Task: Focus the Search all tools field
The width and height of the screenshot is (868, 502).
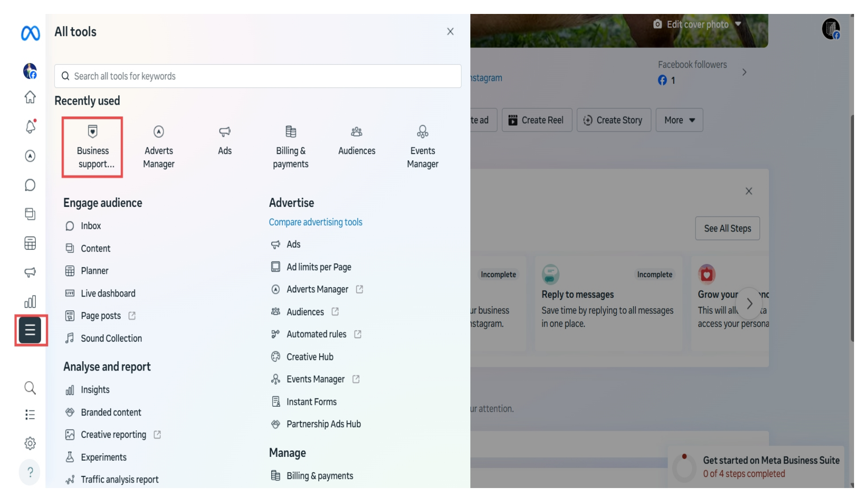Action: coord(258,76)
